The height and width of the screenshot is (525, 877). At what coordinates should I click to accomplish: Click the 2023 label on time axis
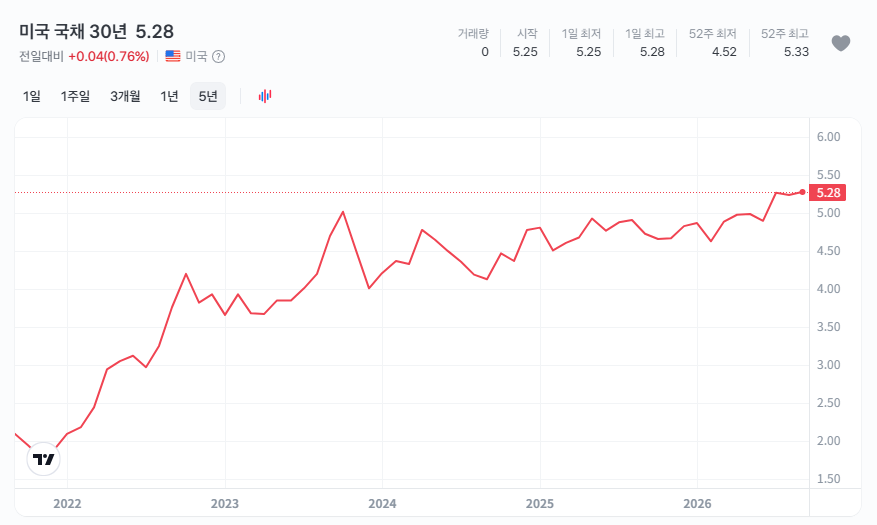[x=225, y=504]
